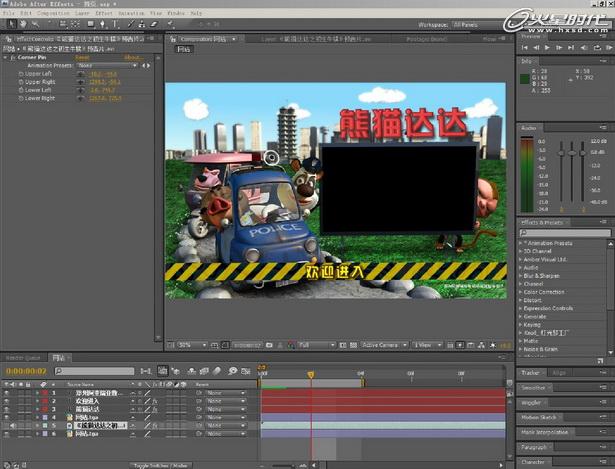
Task: Open the 1 View layout dropdown
Action: (x=428, y=345)
